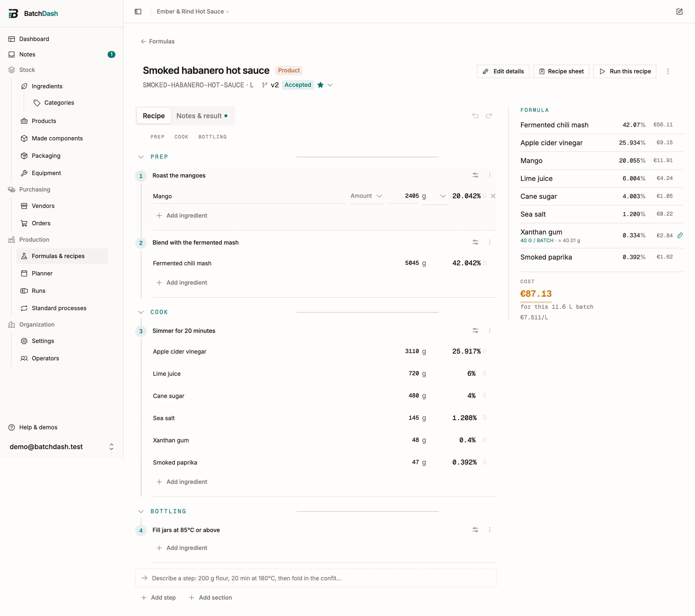Screen dimensions: 695x616
Task: Click the redo arrow icon
Action: coord(489,116)
